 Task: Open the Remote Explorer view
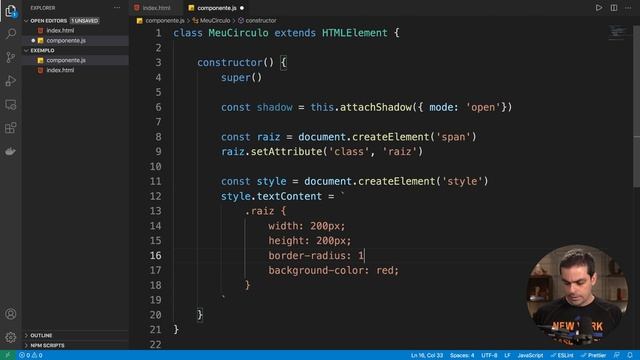pos(11,104)
